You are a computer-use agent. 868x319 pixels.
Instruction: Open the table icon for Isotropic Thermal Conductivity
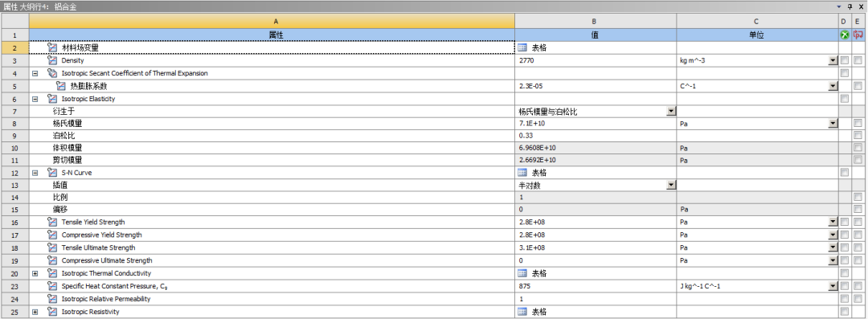(522, 273)
